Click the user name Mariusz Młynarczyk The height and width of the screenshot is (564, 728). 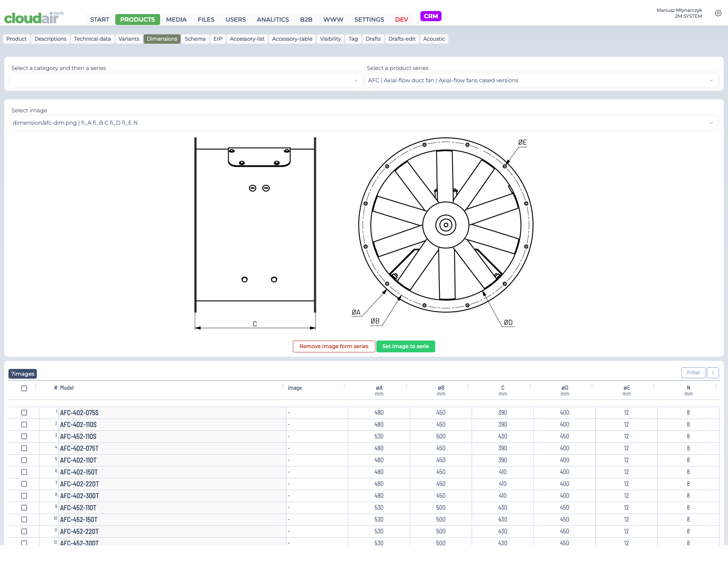tap(679, 10)
